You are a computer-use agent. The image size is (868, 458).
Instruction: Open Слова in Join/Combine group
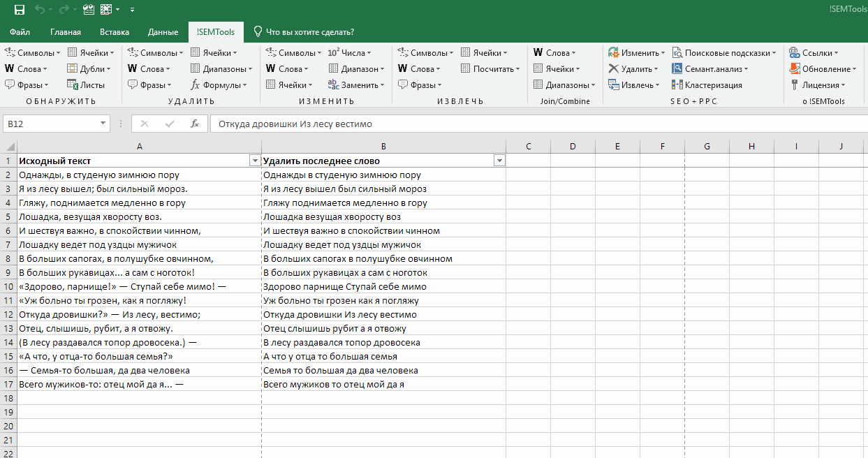click(554, 52)
